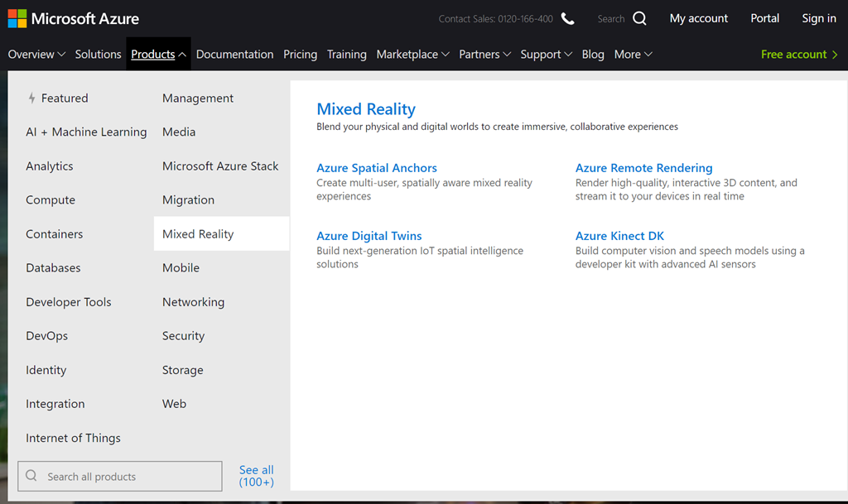Image resolution: width=848 pixels, height=504 pixels.
Task: Click the lightning bolt Featured icon
Action: coord(32,98)
